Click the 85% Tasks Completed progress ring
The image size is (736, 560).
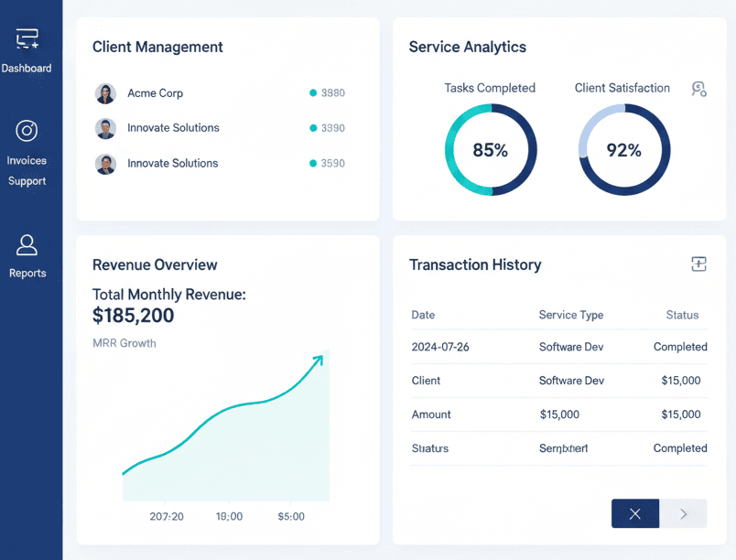click(x=491, y=148)
